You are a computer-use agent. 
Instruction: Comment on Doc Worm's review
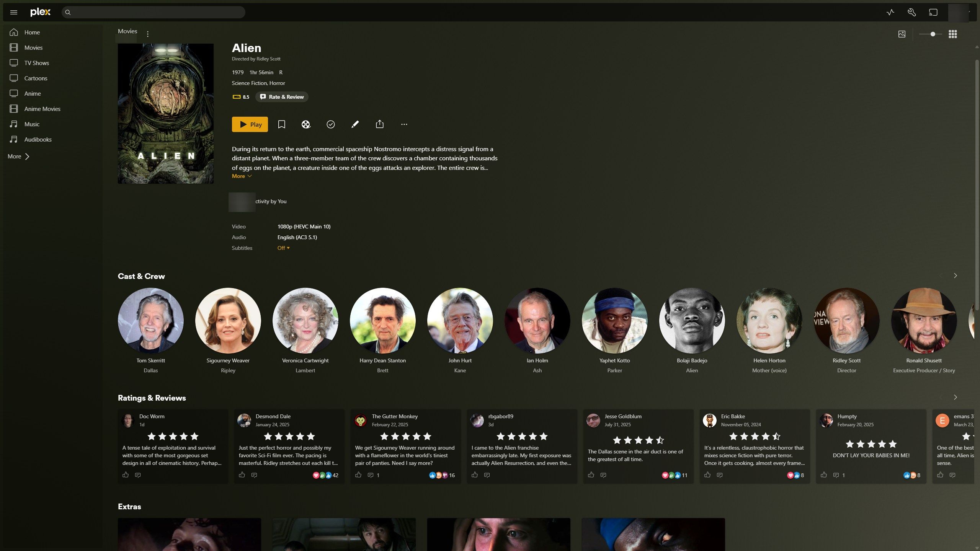[x=138, y=475]
